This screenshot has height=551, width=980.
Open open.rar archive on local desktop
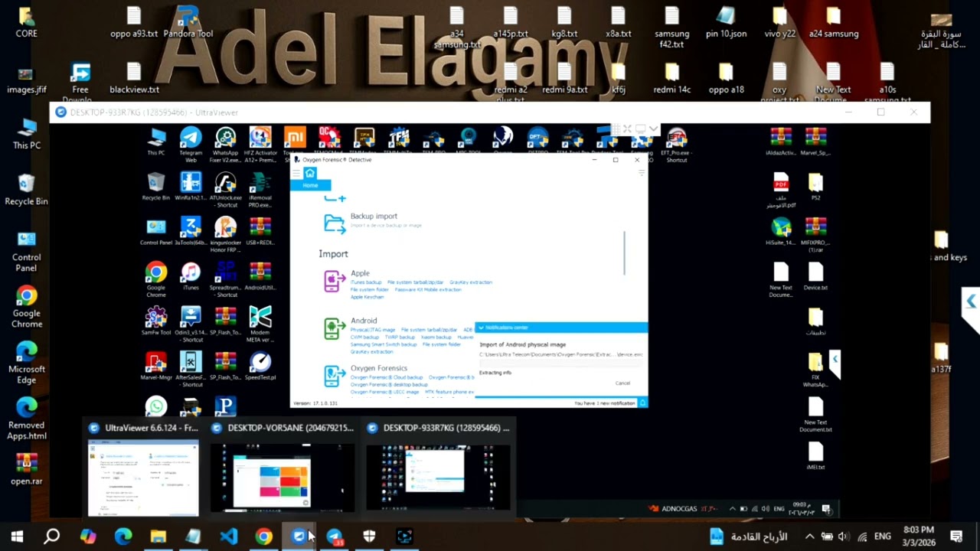pyautogui.click(x=26, y=470)
